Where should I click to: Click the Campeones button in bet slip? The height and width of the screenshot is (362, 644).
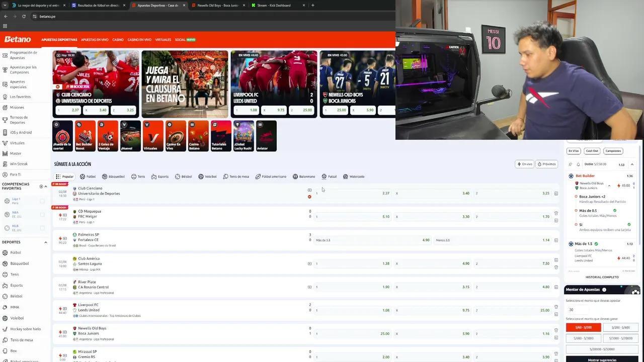tap(613, 151)
